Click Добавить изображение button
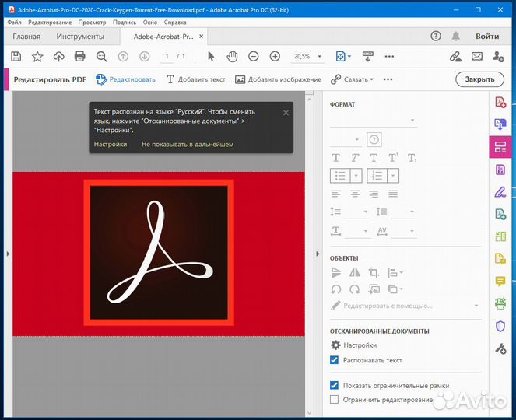The height and width of the screenshot is (420, 516). pos(278,79)
